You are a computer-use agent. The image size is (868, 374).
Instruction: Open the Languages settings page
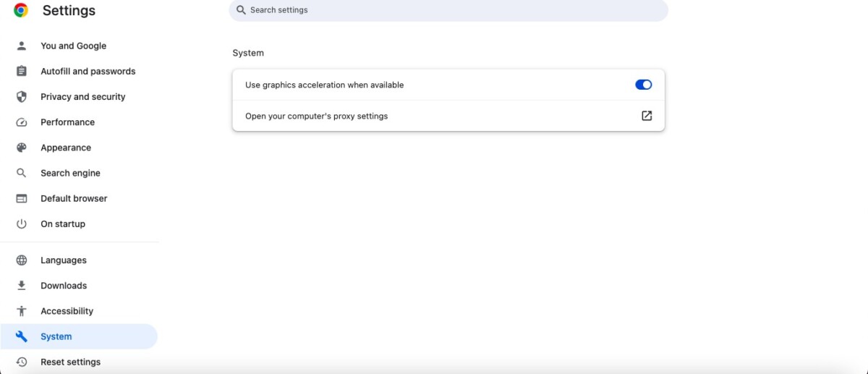point(79,260)
